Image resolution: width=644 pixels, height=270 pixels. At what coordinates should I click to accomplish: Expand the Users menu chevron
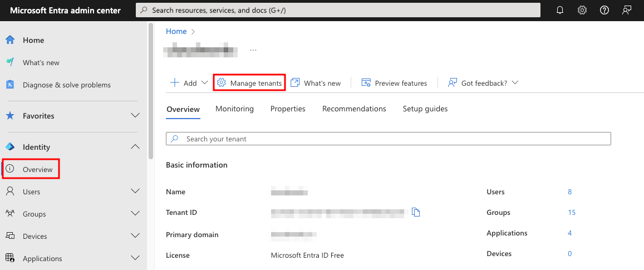[135, 191]
